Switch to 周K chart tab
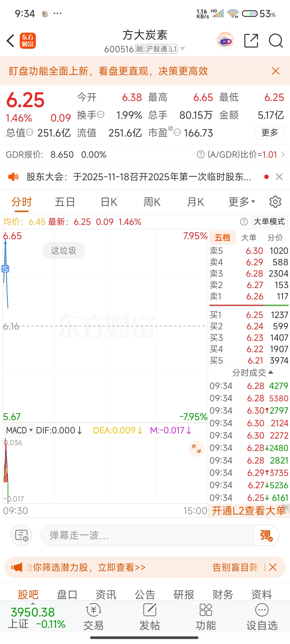 click(152, 202)
